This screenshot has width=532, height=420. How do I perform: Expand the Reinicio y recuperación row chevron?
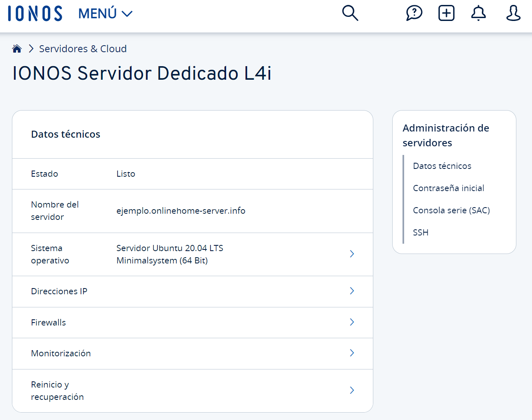click(352, 390)
